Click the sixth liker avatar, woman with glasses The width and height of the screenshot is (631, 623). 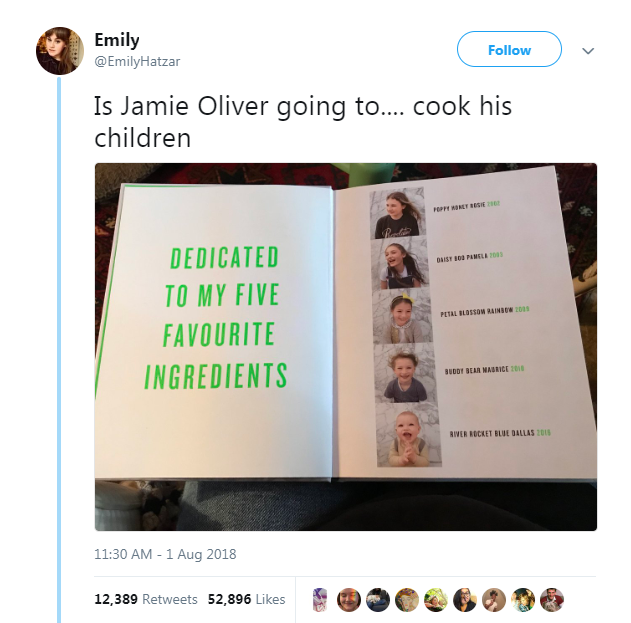(x=465, y=599)
